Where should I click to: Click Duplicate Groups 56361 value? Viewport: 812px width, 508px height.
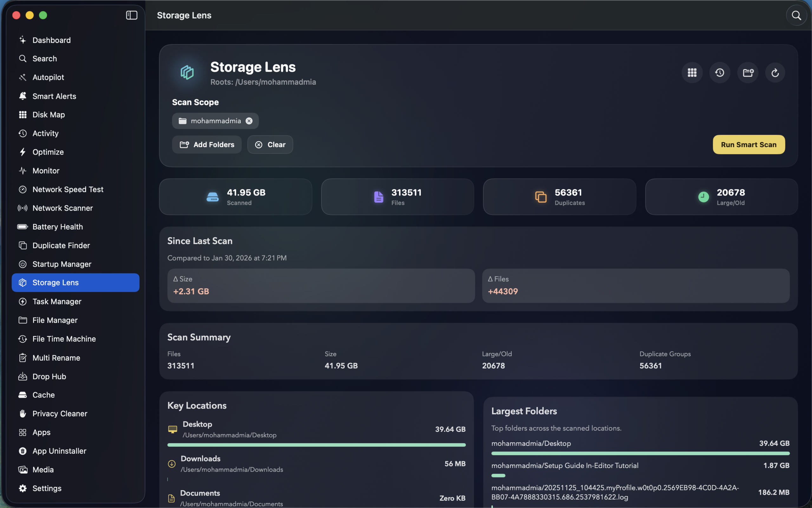click(x=650, y=366)
